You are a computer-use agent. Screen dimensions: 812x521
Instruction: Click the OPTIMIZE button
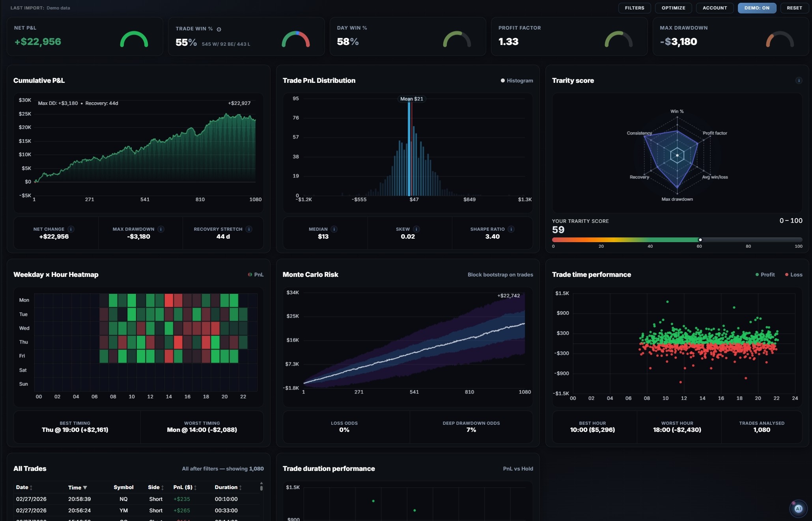pyautogui.click(x=673, y=8)
